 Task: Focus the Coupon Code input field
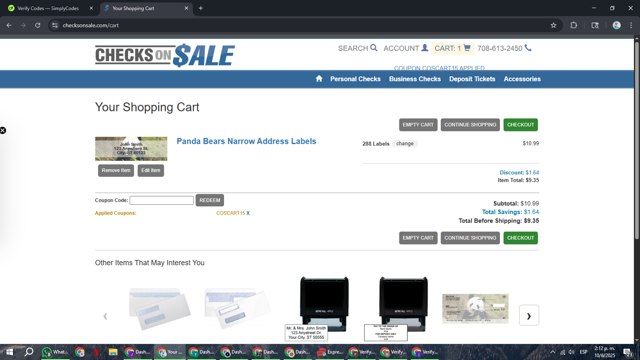click(x=162, y=200)
